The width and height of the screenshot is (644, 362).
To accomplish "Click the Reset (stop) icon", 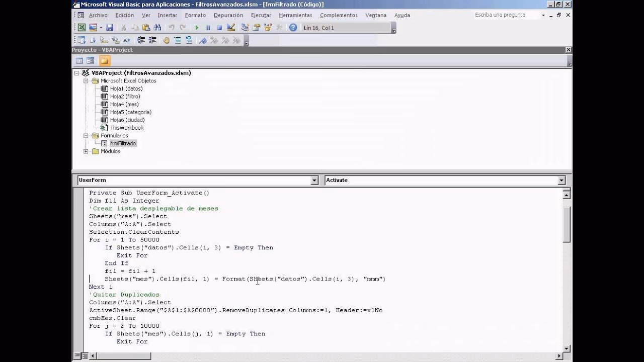I will pyautogui.click(x=219, y=28).
